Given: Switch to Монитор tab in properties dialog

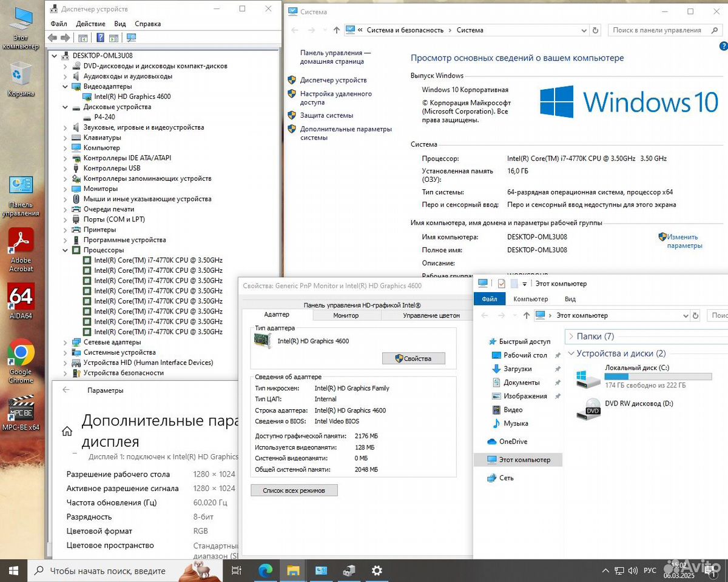Looking at the screenshot, I should click(x=346, y=315).
